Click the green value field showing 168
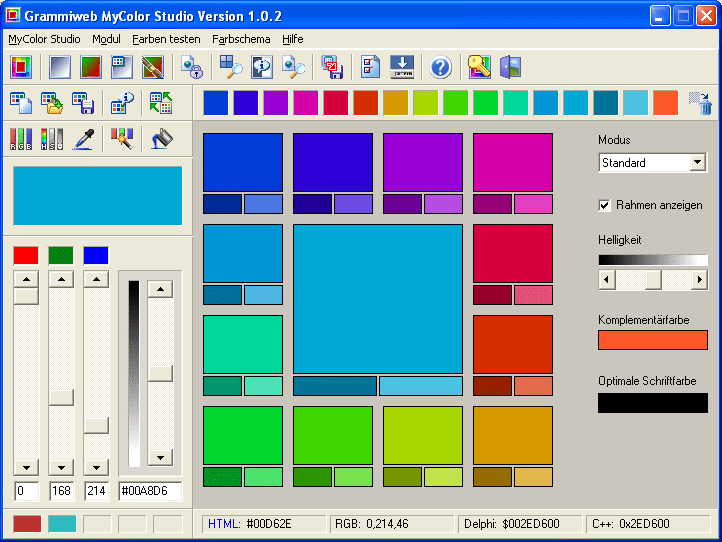The width and height of the screenshot is (722, 542). (x=61, y=491)
